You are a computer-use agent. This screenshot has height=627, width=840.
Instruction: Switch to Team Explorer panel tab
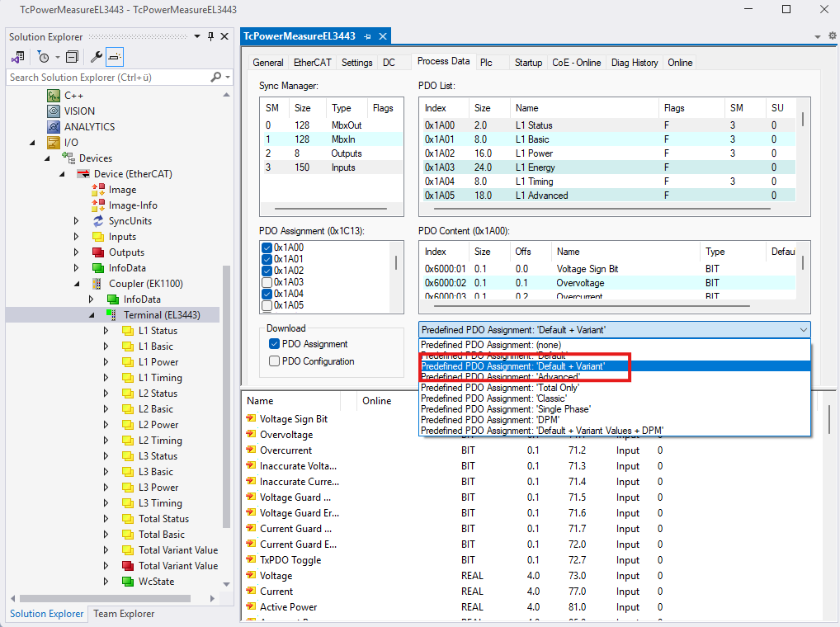[123, 614]
